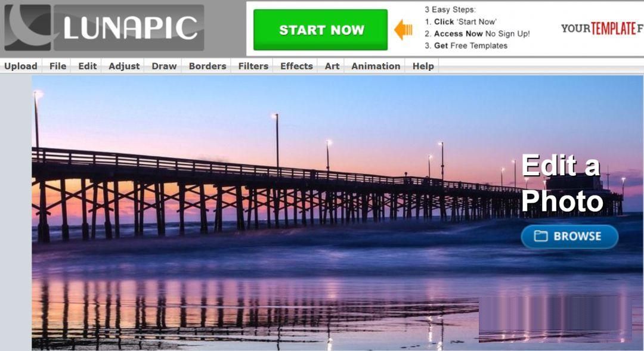Viewport: 644px width, 351px height.
Task: Open the Borders menu
Action: point(208,66)
